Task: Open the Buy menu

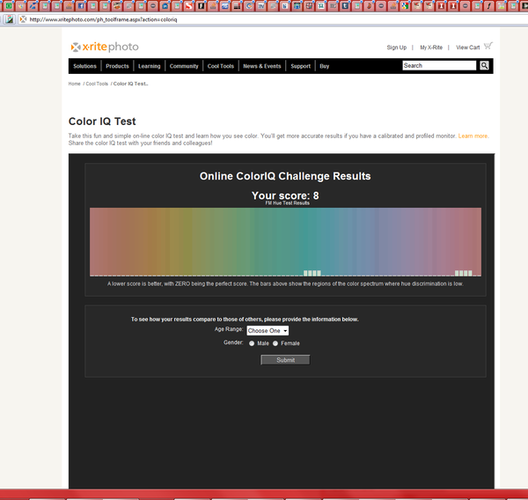Action: (324, 66)
